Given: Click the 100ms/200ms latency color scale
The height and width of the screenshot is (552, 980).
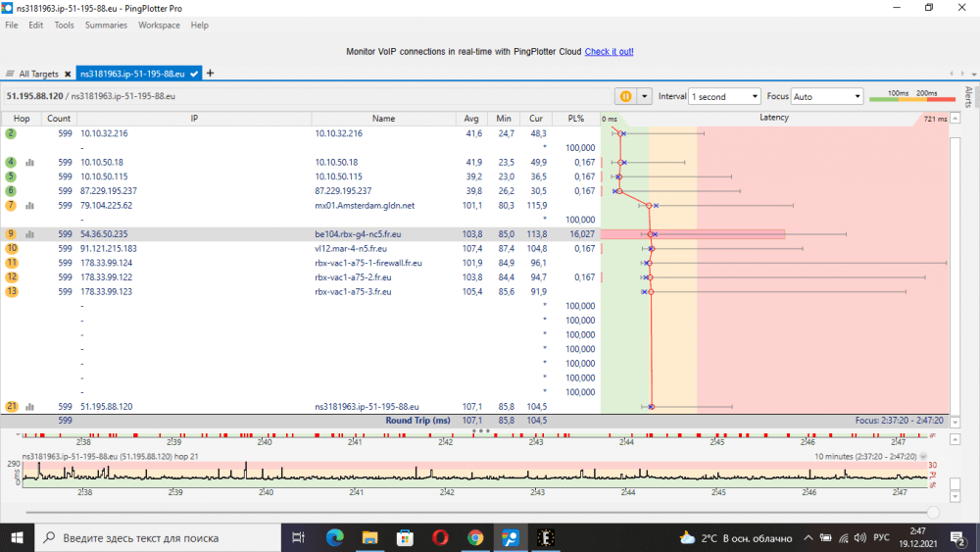Looking at the screenshot, I should coord(911,96).
